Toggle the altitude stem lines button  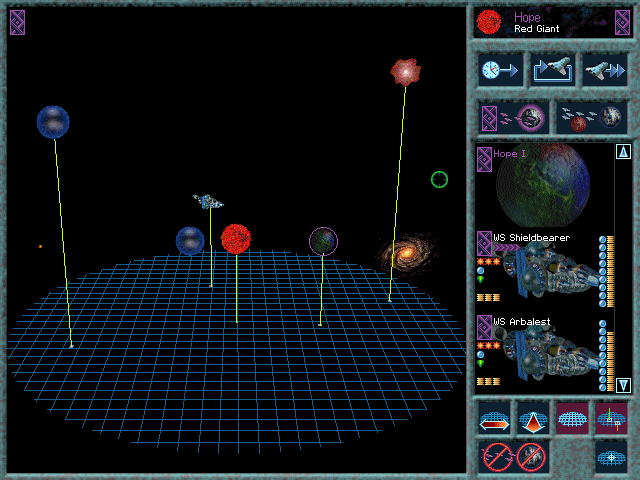click(x=611, y=419)
